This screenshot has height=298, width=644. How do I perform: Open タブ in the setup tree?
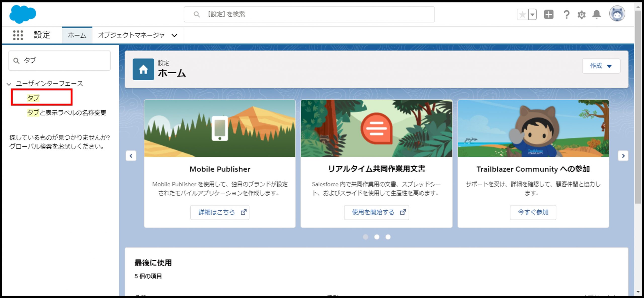tap(33, 97)
